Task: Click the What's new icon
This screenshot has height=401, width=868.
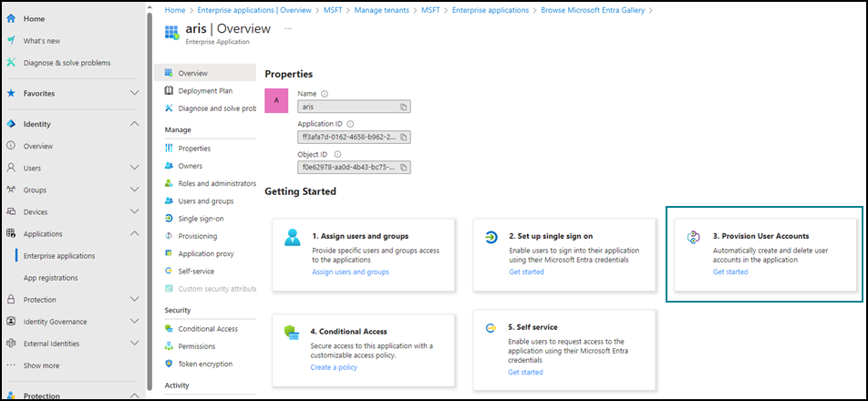Action: click(x=11, y=41)
